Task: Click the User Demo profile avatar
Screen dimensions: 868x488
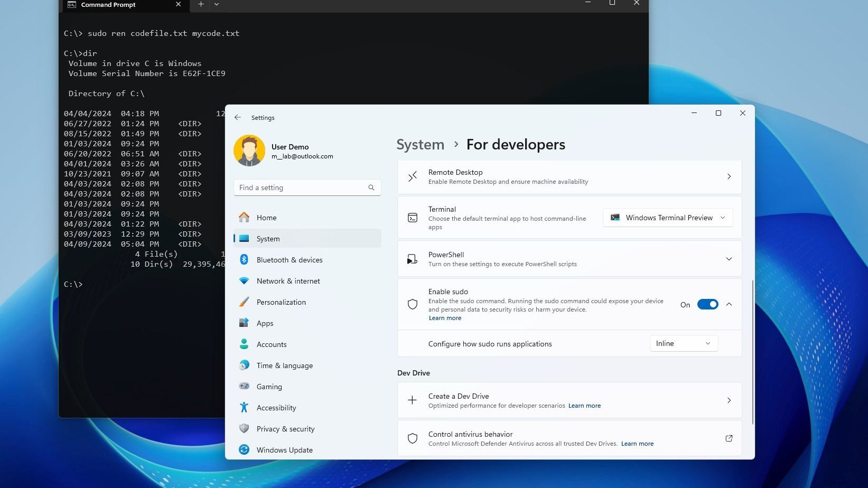Action: [249, 151]
